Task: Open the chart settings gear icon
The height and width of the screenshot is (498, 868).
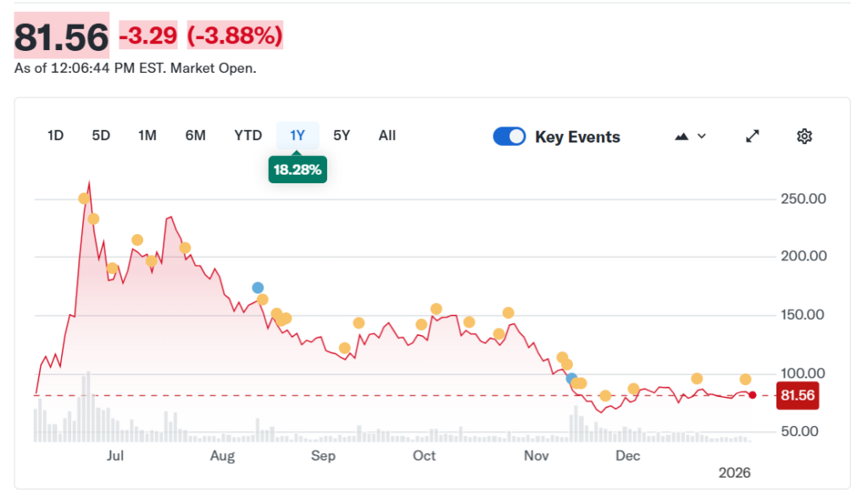Action: 804,137
